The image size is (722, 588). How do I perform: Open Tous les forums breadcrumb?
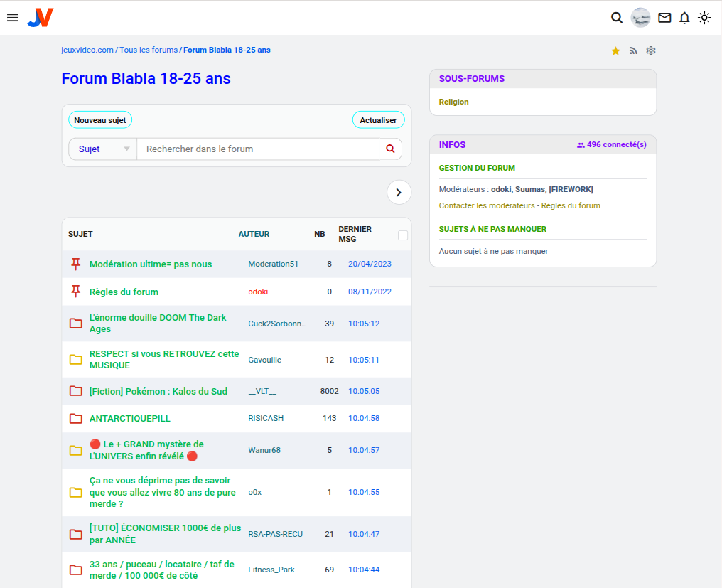[x=149, y=50]
